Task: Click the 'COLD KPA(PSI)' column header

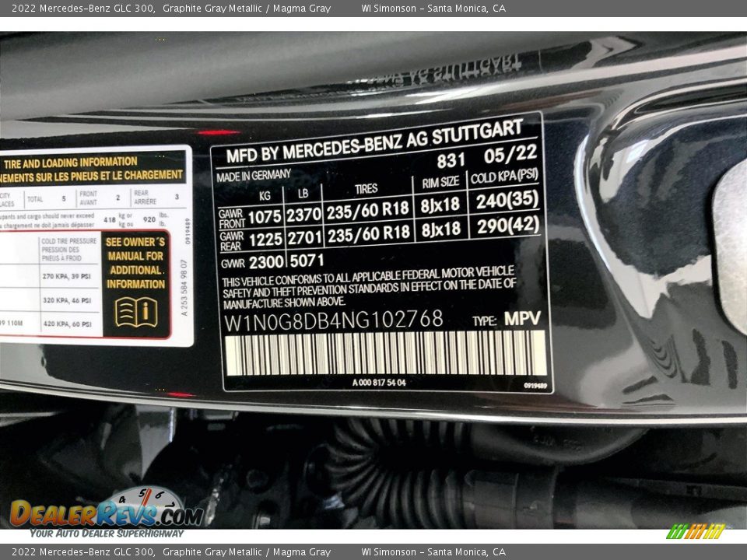Action: (x=504, y=177)
